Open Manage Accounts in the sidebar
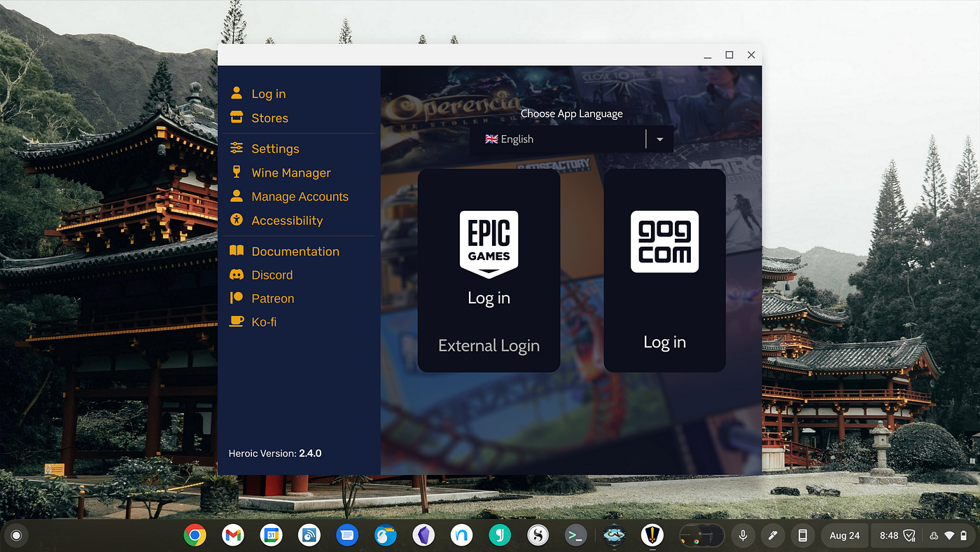 point(289,196)
